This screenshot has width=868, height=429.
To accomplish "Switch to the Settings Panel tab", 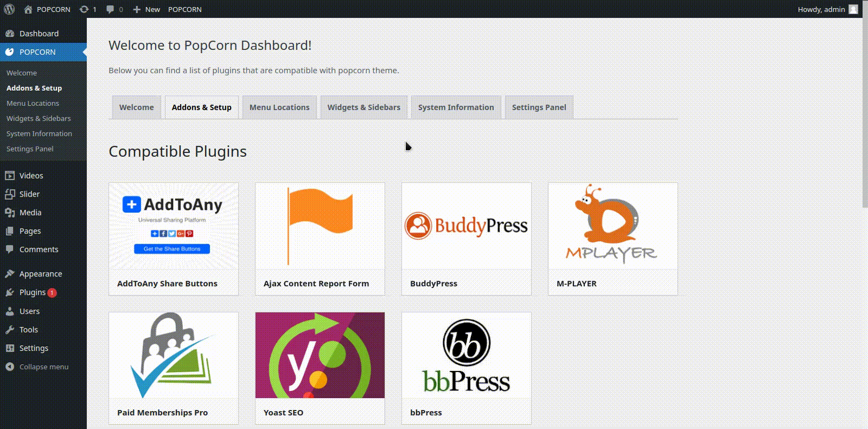I will (539, 107).
